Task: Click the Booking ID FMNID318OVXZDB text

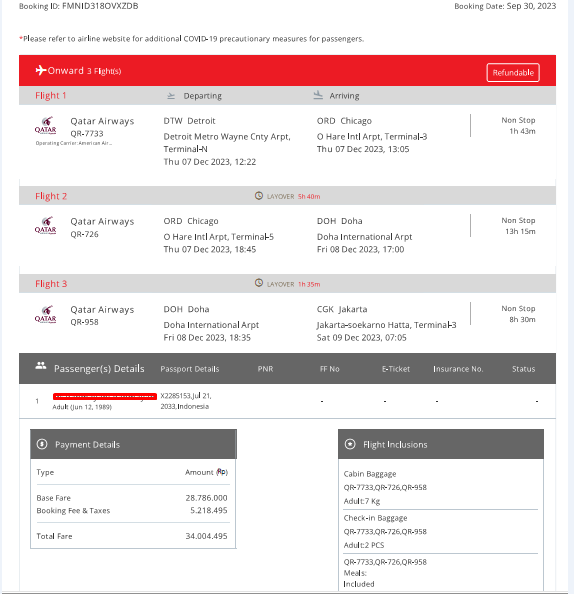Action: pos(78,6)
